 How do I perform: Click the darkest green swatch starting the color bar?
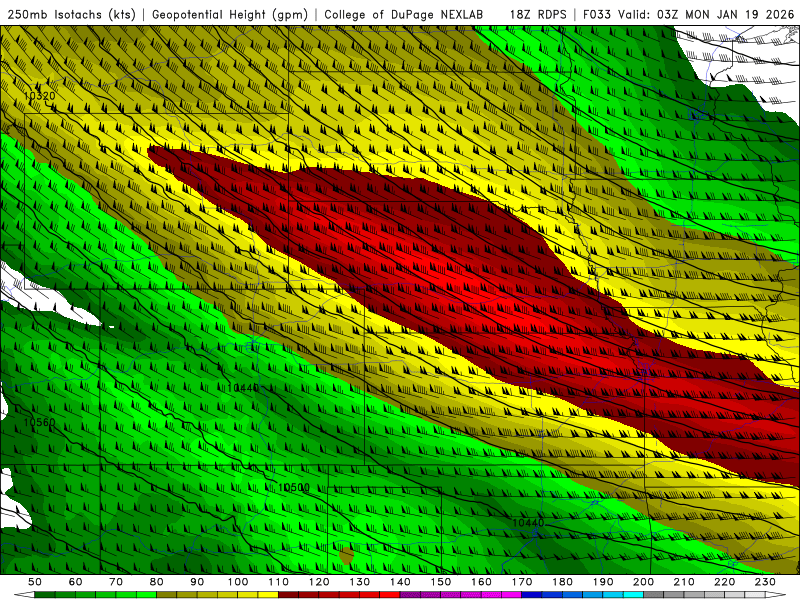[45, 595]
